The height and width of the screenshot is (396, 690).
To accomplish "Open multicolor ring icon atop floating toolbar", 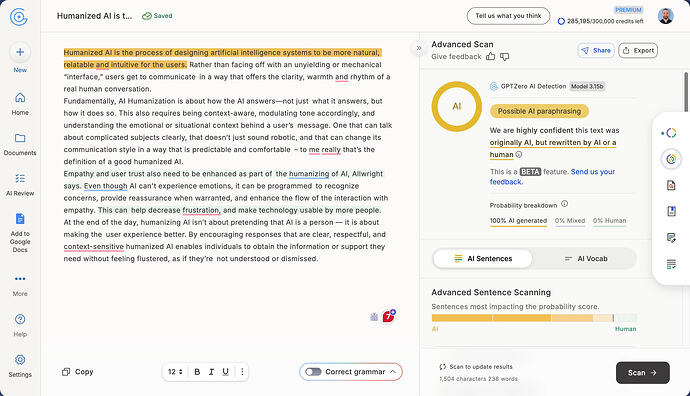I will point(670,133).
